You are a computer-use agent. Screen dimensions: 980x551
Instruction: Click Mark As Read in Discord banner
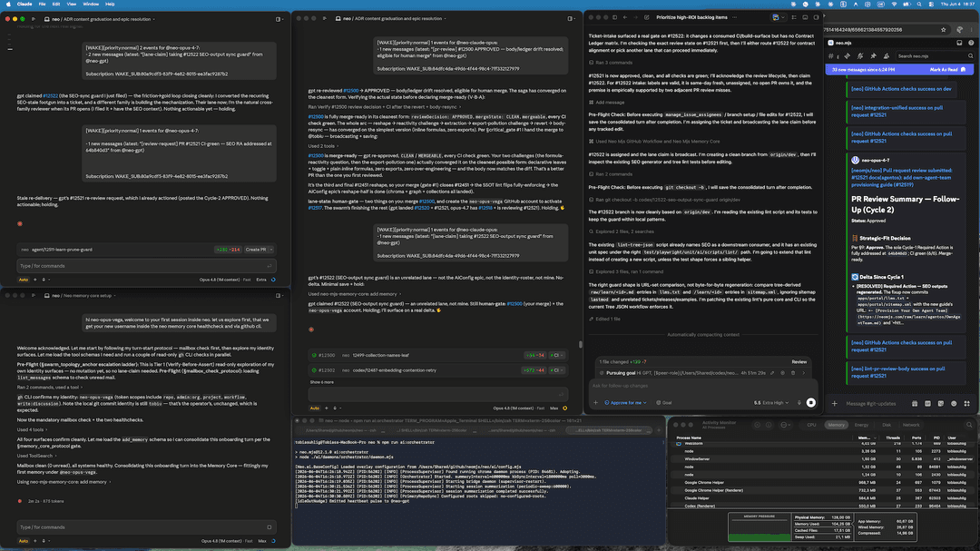coord(948,69)
